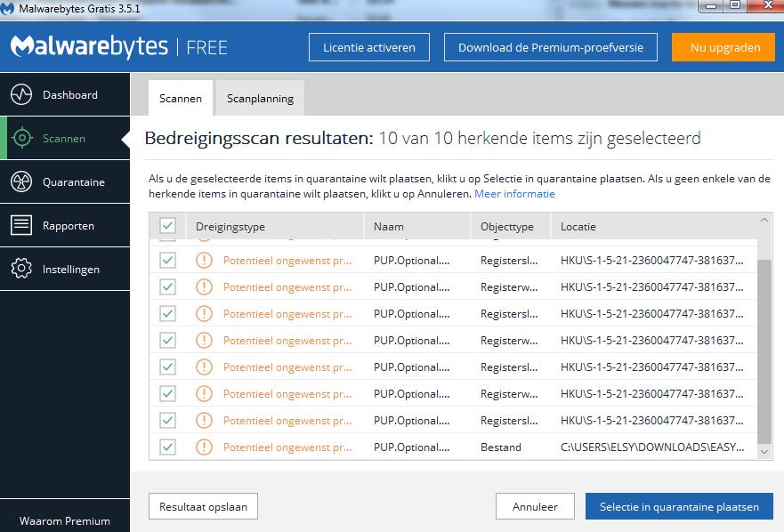Viewport: 784px width, 532px height.
Task: Switch to the Scanplanning tab
Action: point(260,99)
